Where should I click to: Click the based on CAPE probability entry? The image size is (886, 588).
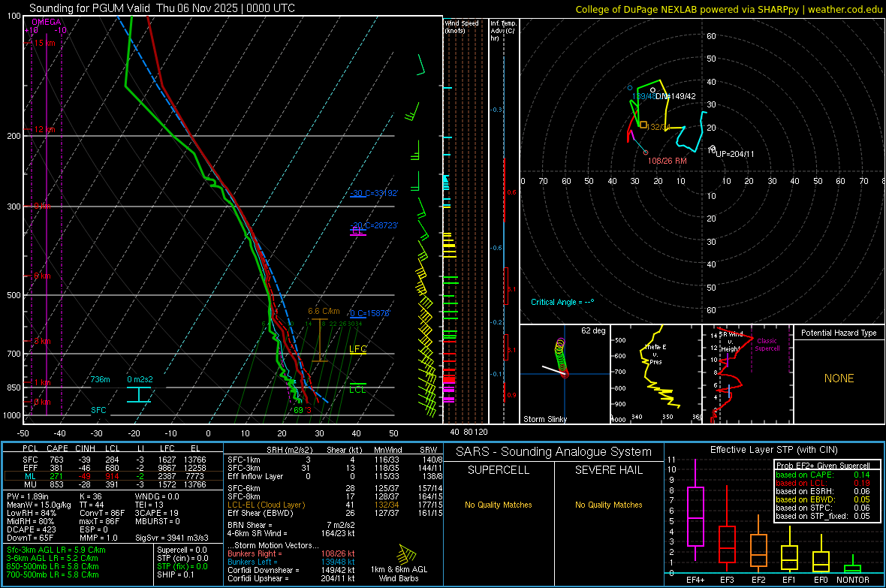click(823, 475)
